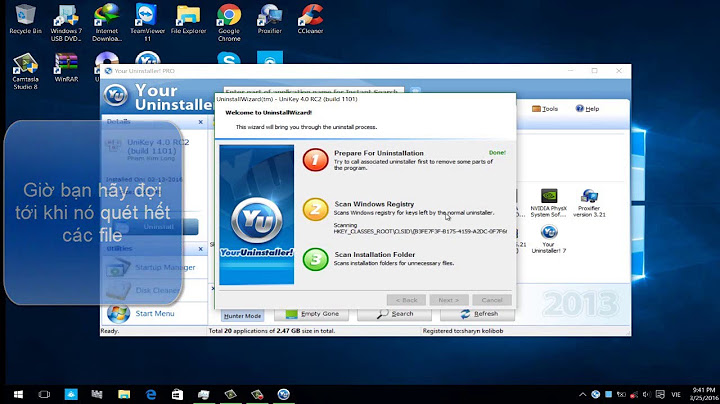Switch the VIE input language indicator
Screen dimensions: 720x404
(x=676, y=394)
